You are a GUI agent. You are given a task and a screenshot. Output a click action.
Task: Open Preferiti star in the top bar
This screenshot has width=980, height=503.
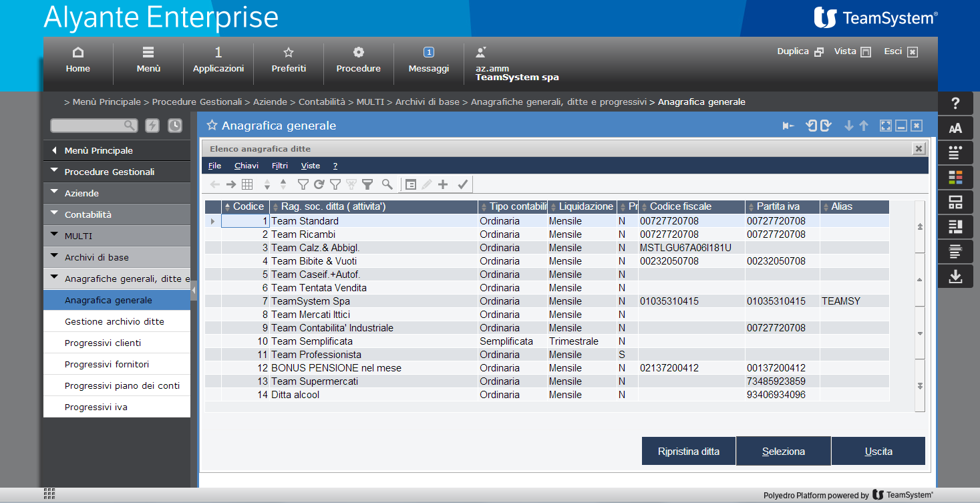(x=289, y=60)
